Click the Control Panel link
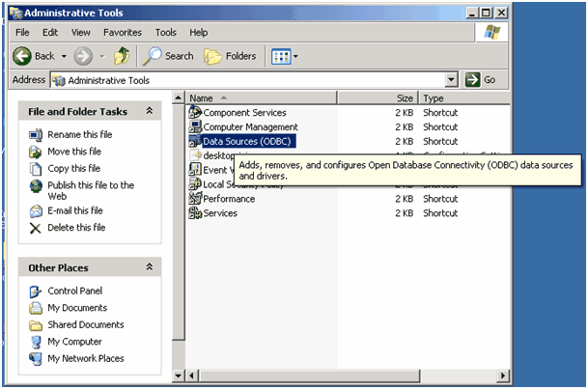This screenshot has width=588, height=389. tap(74, 291)
